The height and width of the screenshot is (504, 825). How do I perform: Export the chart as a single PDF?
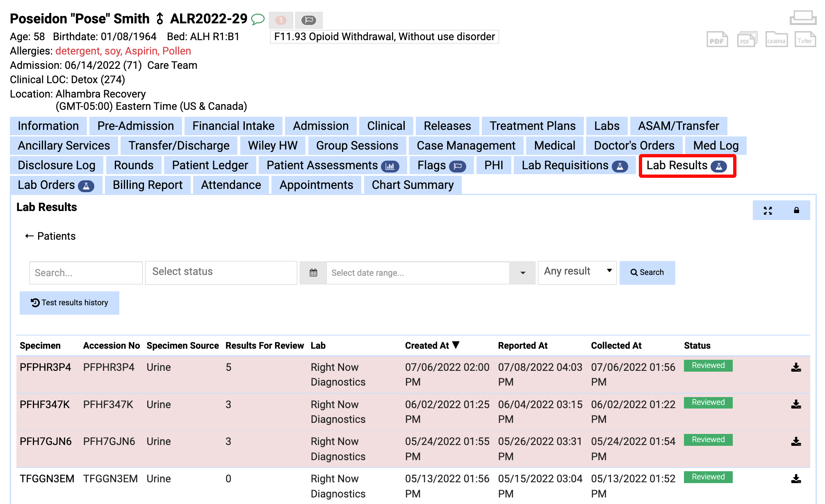click(x=717, y=39)
